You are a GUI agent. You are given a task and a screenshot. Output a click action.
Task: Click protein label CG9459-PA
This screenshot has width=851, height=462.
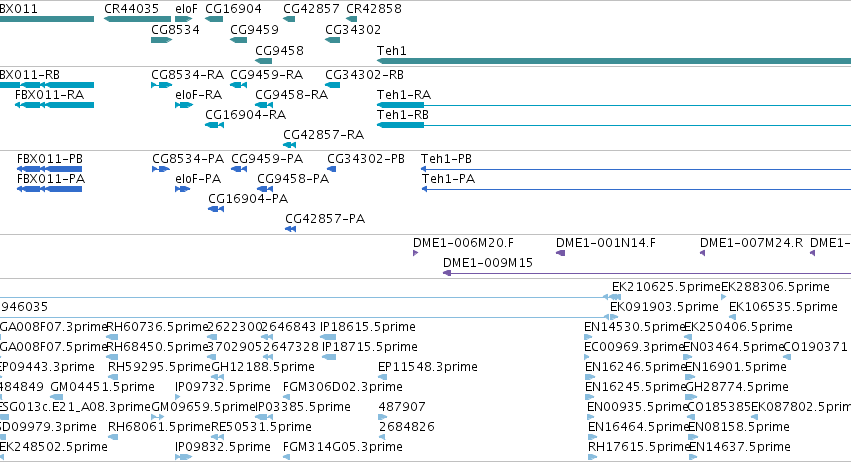pyautogui.click(x=267, y=159)
